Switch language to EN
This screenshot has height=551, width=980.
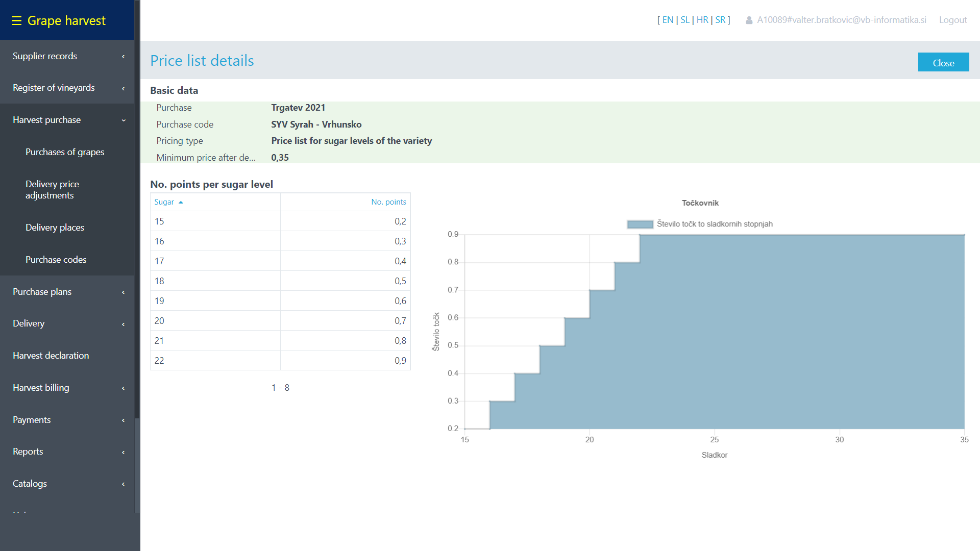click(x=668, y=20)
